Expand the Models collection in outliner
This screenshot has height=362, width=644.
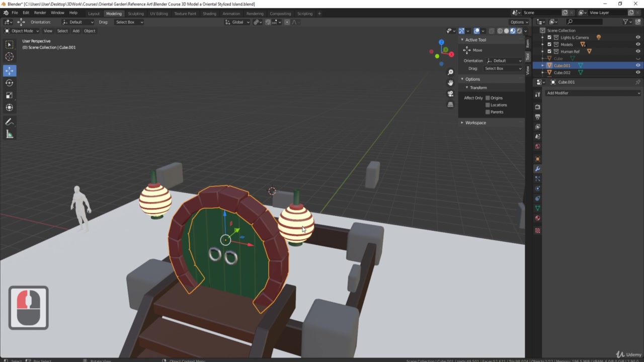pyautogui.click(x=542, y=44)
